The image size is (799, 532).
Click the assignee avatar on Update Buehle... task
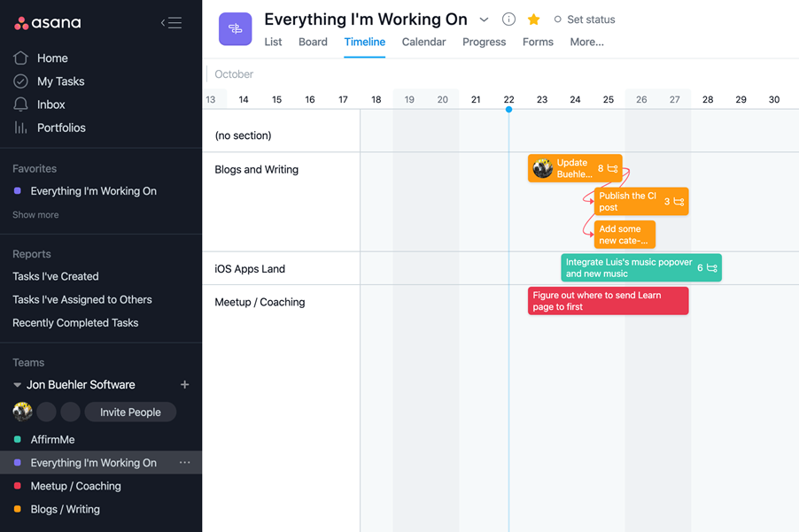[543, 168]
